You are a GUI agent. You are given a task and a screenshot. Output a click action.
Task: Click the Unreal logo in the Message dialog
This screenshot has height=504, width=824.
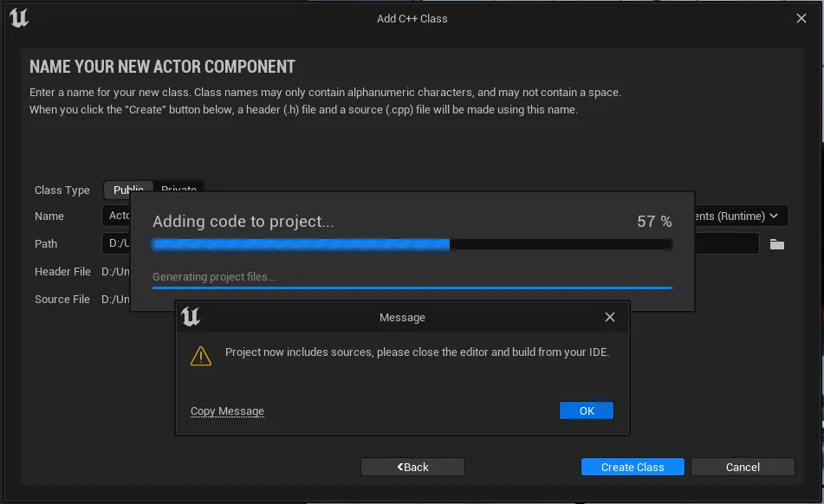click(x=191, y=317)
